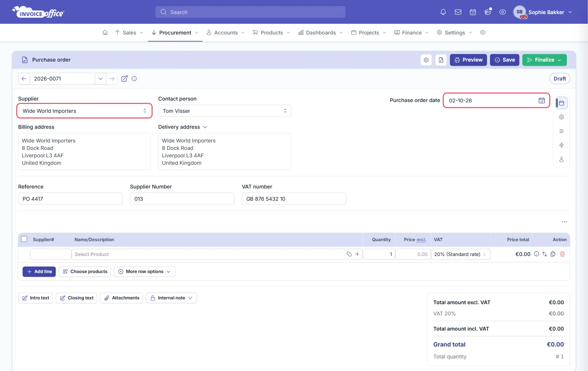
Task: Go to home dashboard icon
Action: (x=105, y=33)
